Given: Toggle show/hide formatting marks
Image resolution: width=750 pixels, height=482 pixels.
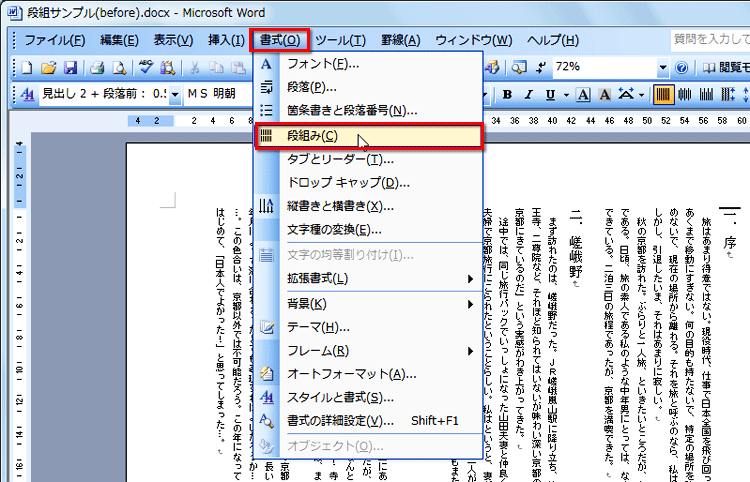Looking at the screenshot, I should [540, 68].
